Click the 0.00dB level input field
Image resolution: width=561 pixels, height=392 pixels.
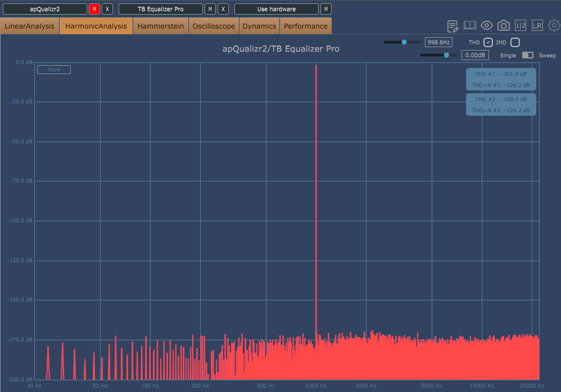pyautogui.click(x=475, y=55)
